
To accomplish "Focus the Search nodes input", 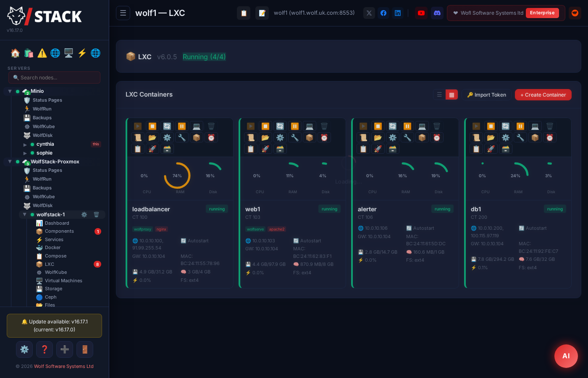I will coord(54,77).
